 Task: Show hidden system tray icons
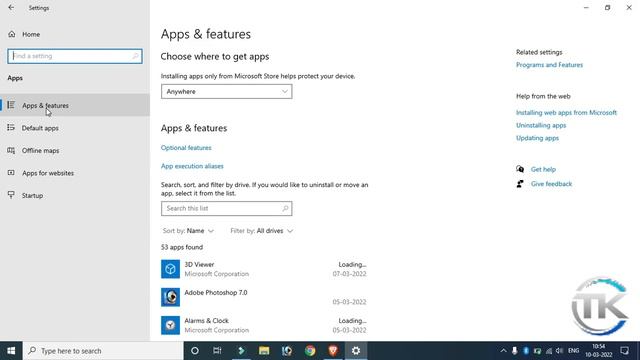tap(503, 351)
